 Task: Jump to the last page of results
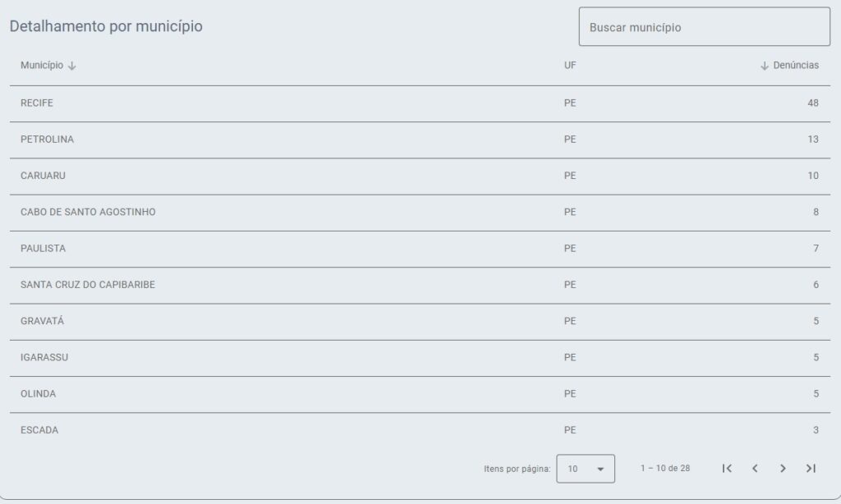811,469
